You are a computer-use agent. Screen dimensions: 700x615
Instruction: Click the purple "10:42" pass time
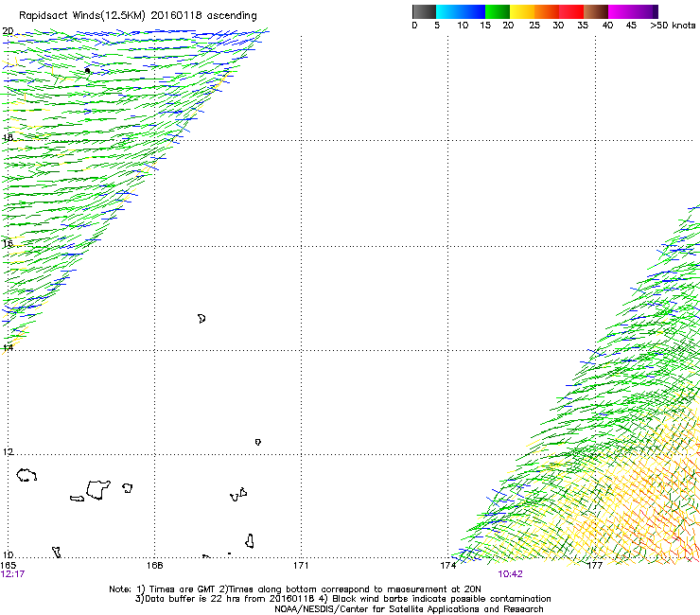[510, 574]
